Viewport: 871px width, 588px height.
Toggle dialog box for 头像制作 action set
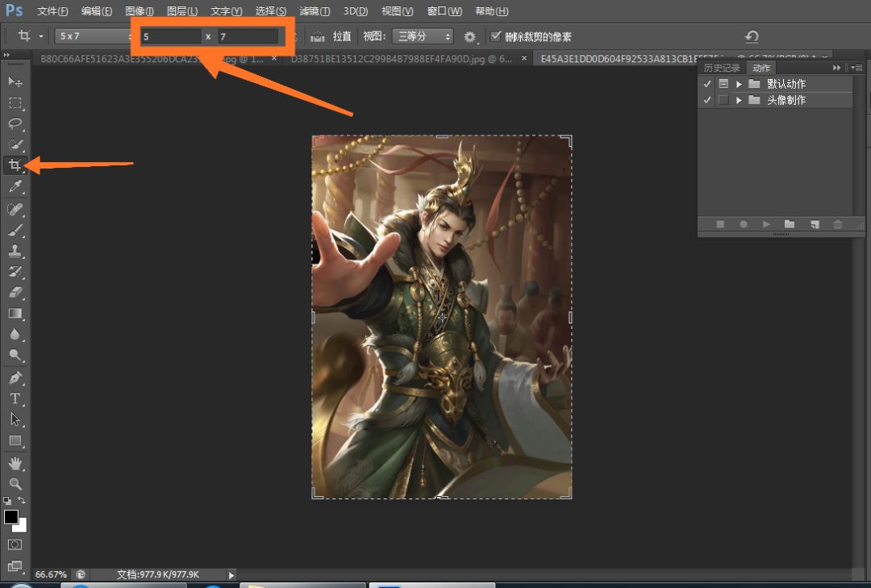[x=723, y=100]
